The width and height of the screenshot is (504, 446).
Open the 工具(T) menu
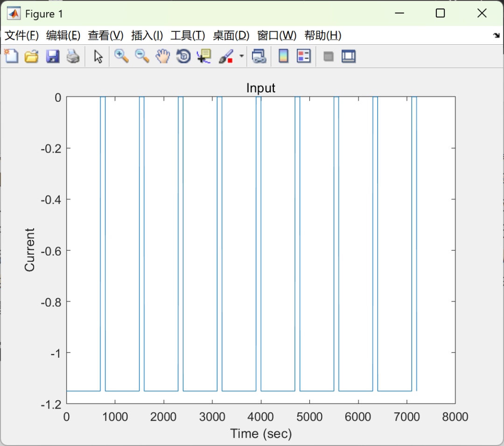point(188,35)
